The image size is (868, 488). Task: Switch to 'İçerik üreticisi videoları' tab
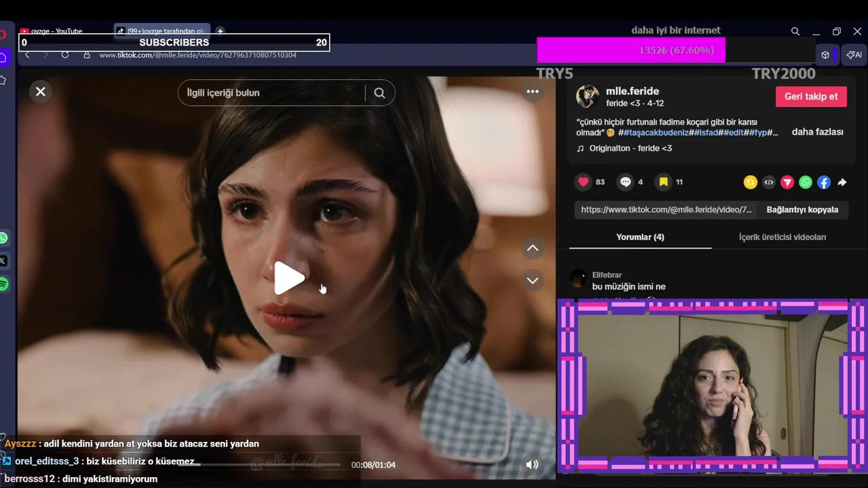click(x=783, y=237)
